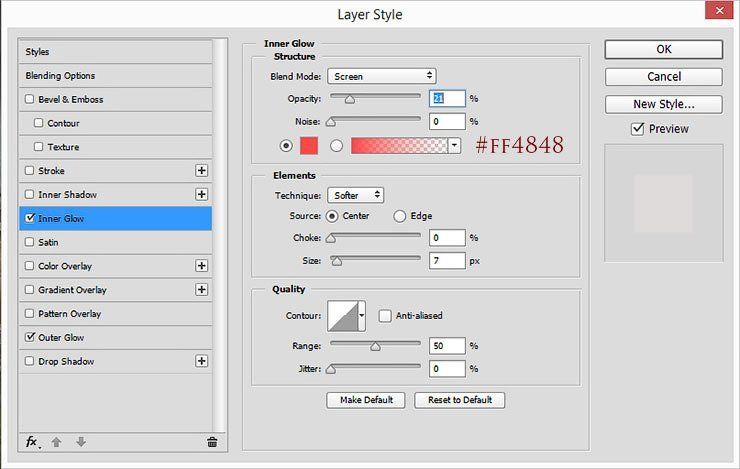Close the Layer Style dialog
The image size is (740, 469).
[x=719, y=10]
